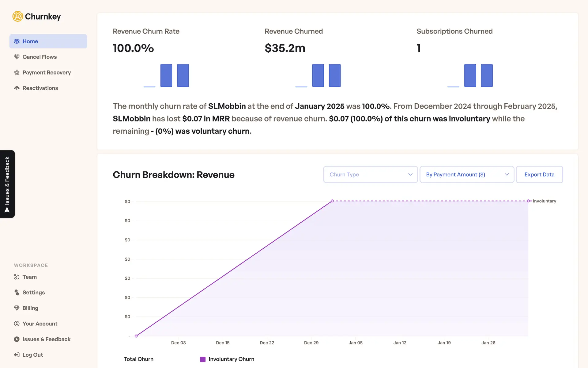
Task: Click the Churnkey logo icon
Action: click(x=18, y=17)
